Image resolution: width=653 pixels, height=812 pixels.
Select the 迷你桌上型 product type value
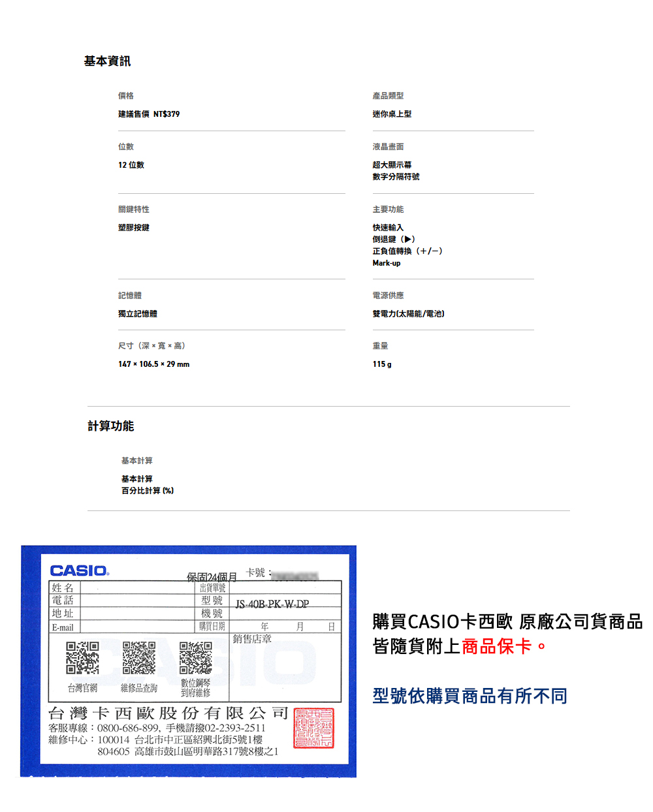392,114
